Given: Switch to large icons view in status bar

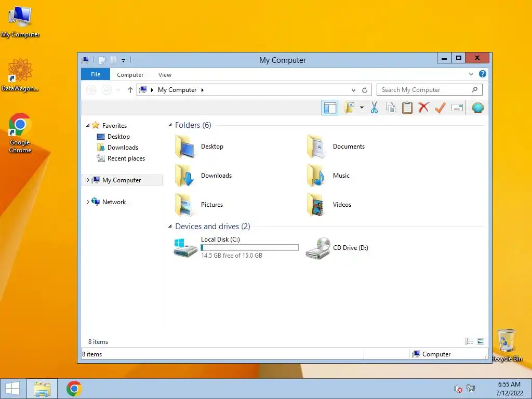Looking at the screenshot, I should point(481,341).
